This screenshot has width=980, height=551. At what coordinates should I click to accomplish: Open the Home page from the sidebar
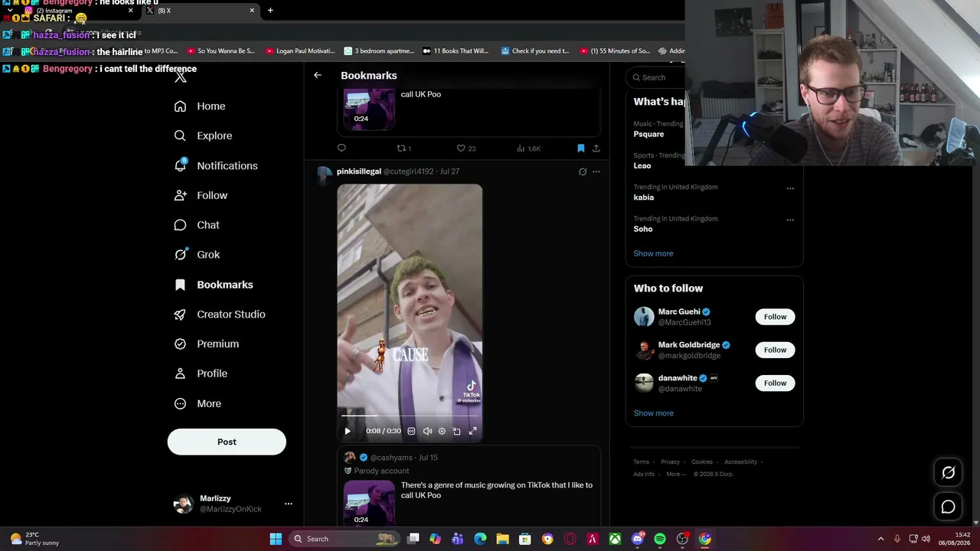[x=200, y=106]
